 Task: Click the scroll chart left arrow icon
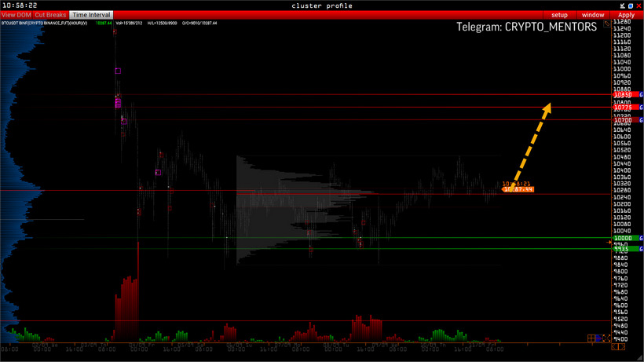[x=615, y=347]
